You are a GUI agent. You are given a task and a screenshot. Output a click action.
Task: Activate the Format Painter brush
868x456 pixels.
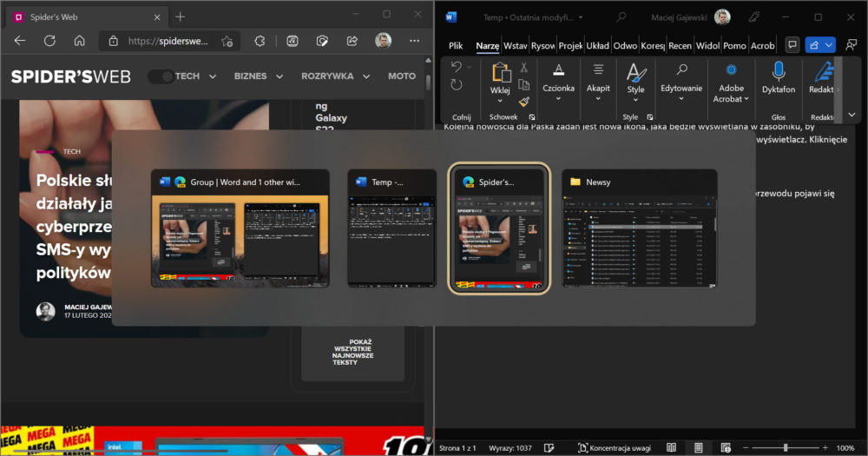[523, 102]
